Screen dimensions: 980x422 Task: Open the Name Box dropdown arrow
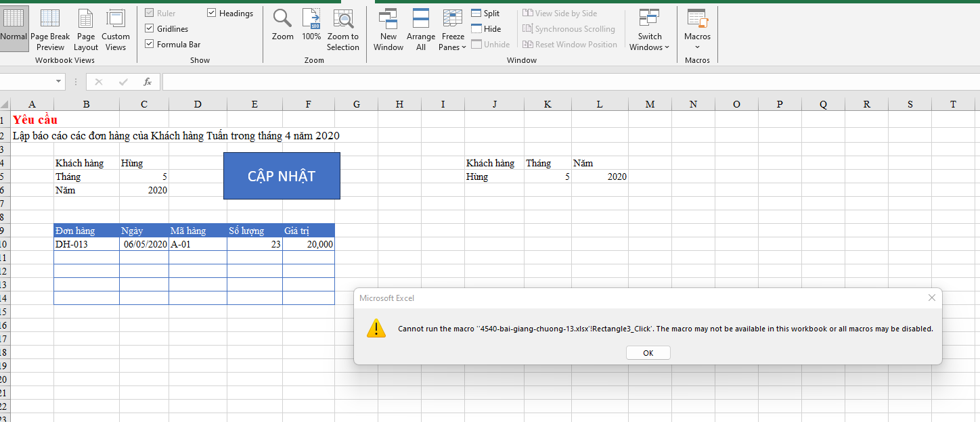[60, 82]
